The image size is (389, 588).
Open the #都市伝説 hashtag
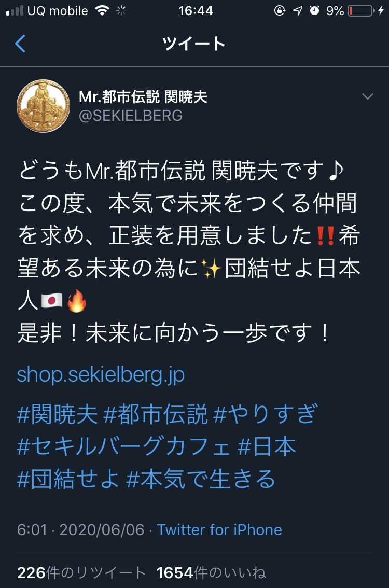coord(155,414)
